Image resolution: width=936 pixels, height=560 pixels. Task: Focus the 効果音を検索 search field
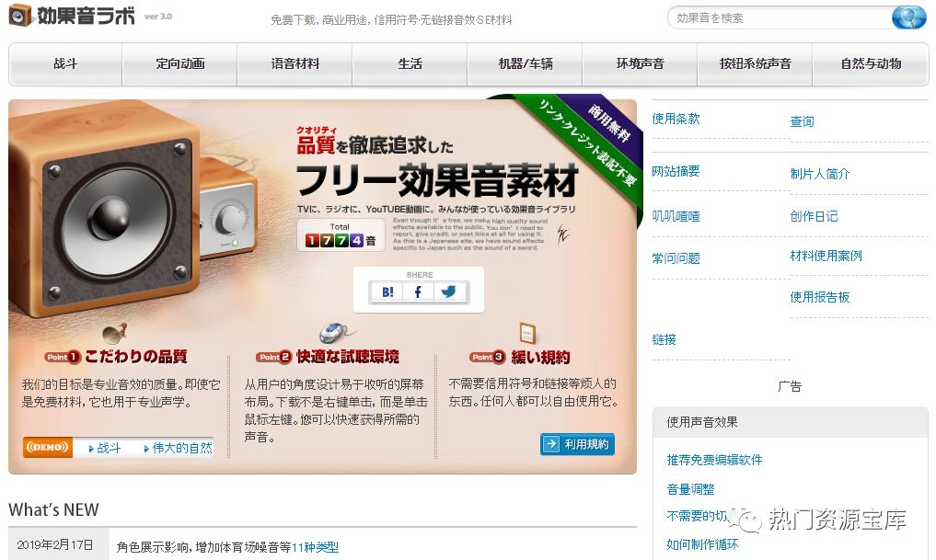pos(779,17)
